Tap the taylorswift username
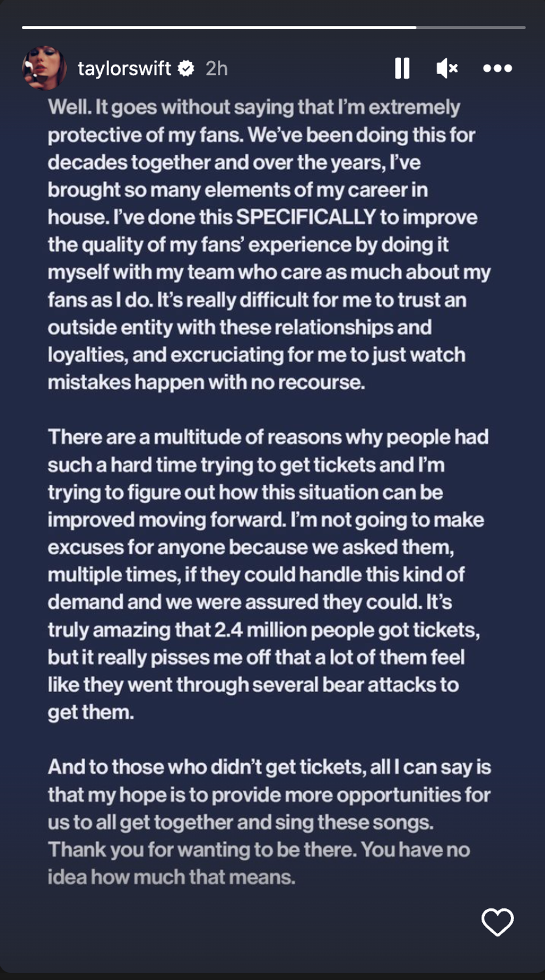Screen dimensions: 545x980 124,68
